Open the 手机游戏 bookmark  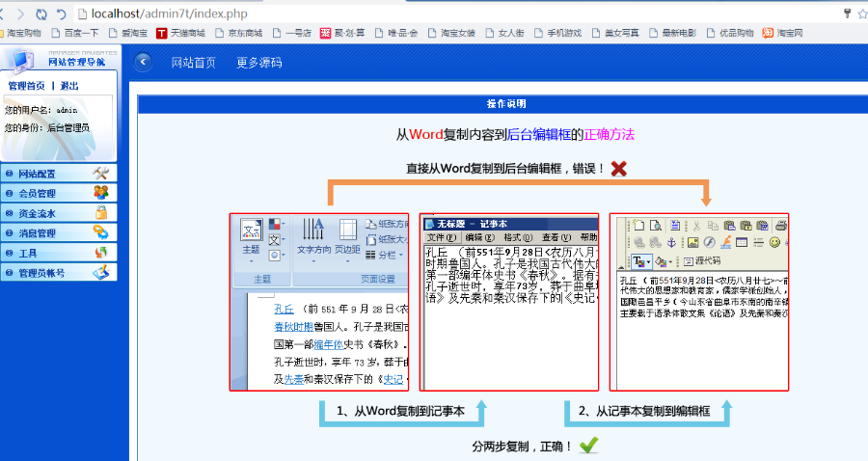558,33
